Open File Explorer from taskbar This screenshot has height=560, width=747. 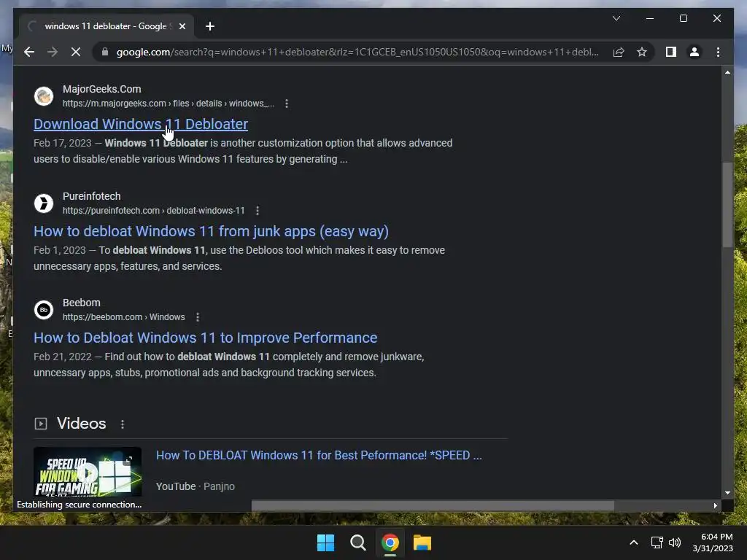[x=422, y=542]
